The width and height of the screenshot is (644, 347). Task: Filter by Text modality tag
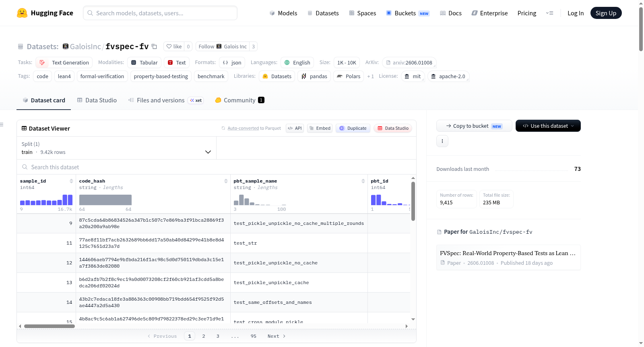click(177, 62)
